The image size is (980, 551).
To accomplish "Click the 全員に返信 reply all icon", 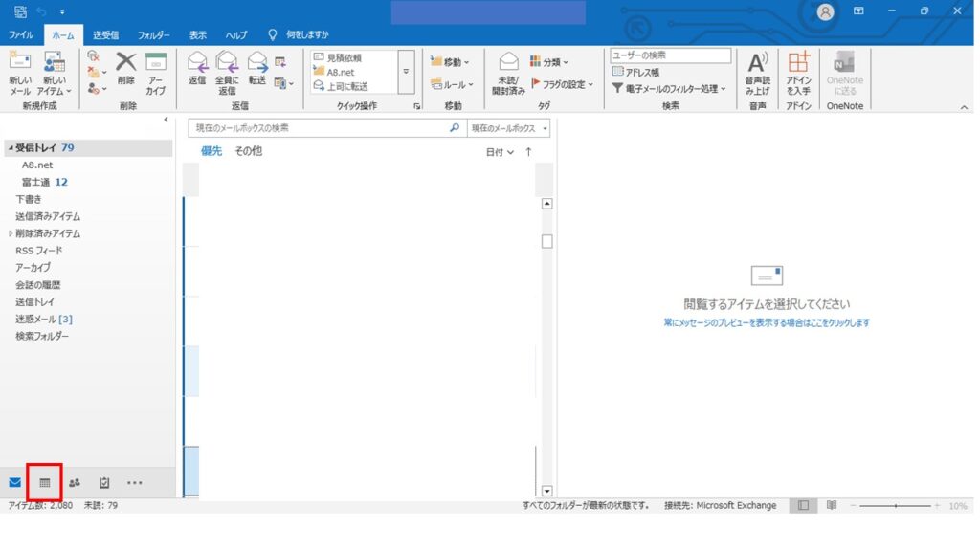I will coord(227,73).
